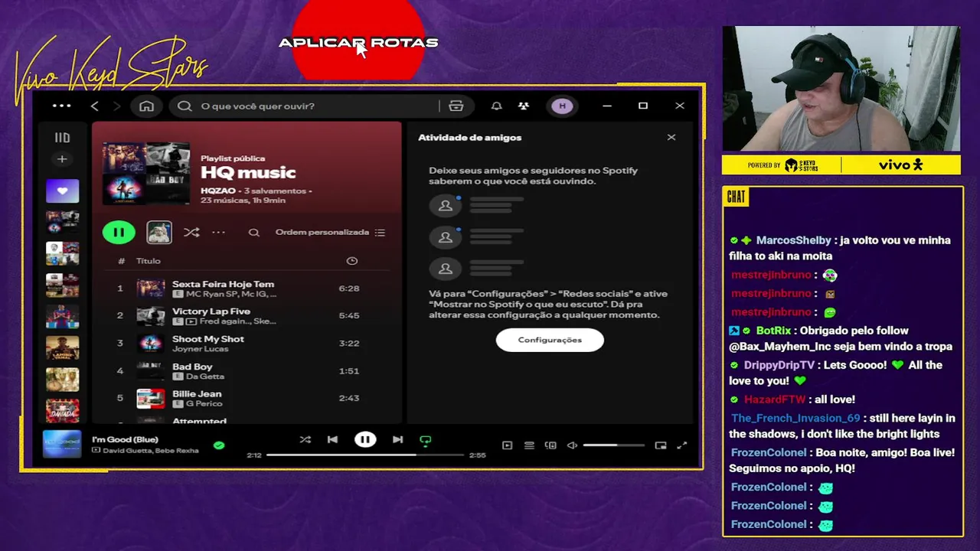Image resolution: width=980 pixels, height=551 pixels.
Task: Sort by the Título column header
Action: click(x=148, y=261)
